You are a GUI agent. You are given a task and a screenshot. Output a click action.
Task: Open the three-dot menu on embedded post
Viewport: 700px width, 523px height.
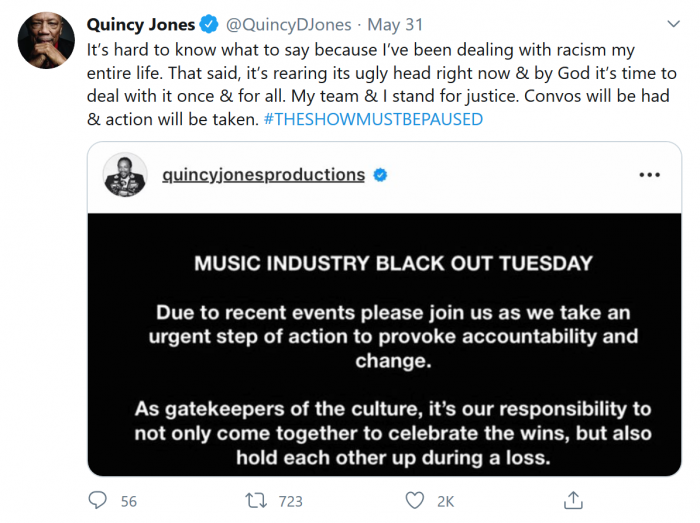click(x=649, y=174)
